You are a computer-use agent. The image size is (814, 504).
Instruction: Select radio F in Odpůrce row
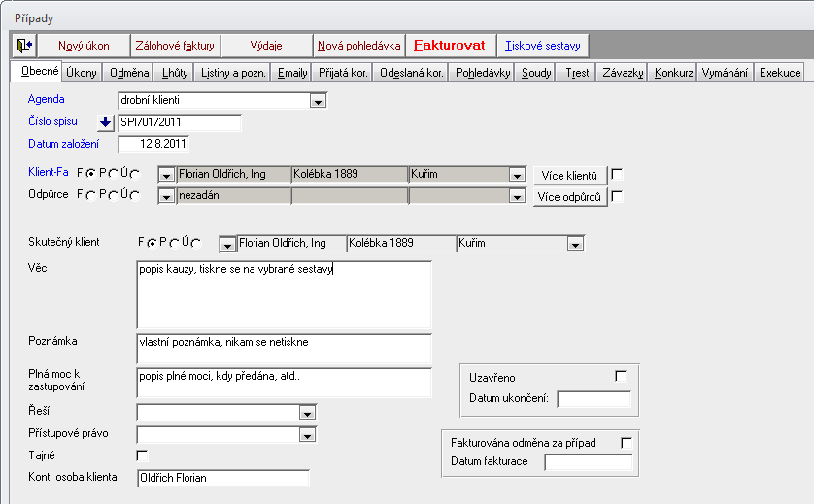(x=90, y=195)
